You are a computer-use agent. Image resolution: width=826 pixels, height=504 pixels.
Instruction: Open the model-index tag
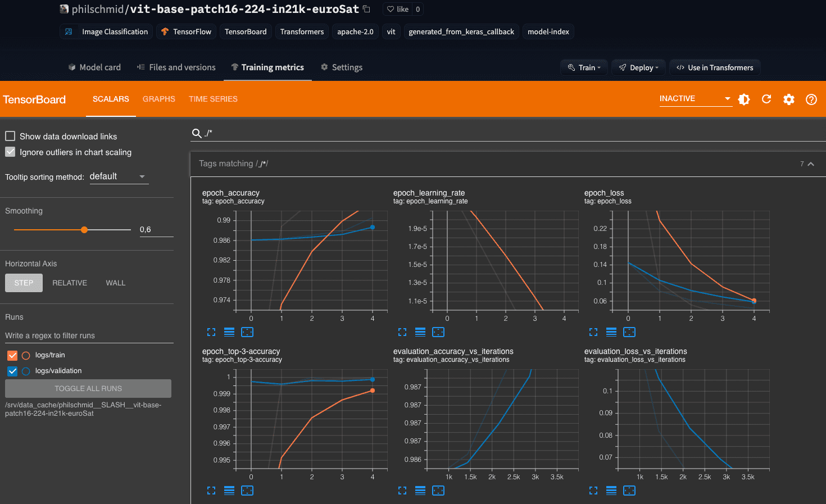click(548, 31)
